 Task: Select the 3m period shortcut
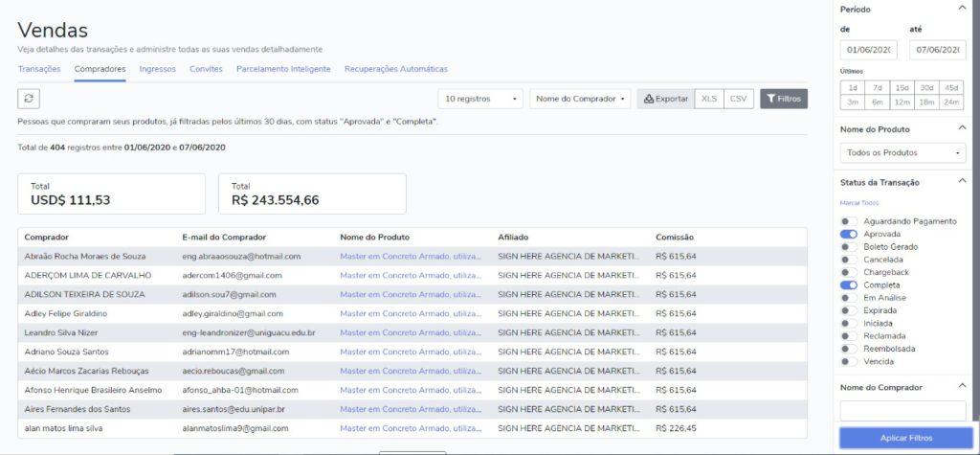[853, 102]
